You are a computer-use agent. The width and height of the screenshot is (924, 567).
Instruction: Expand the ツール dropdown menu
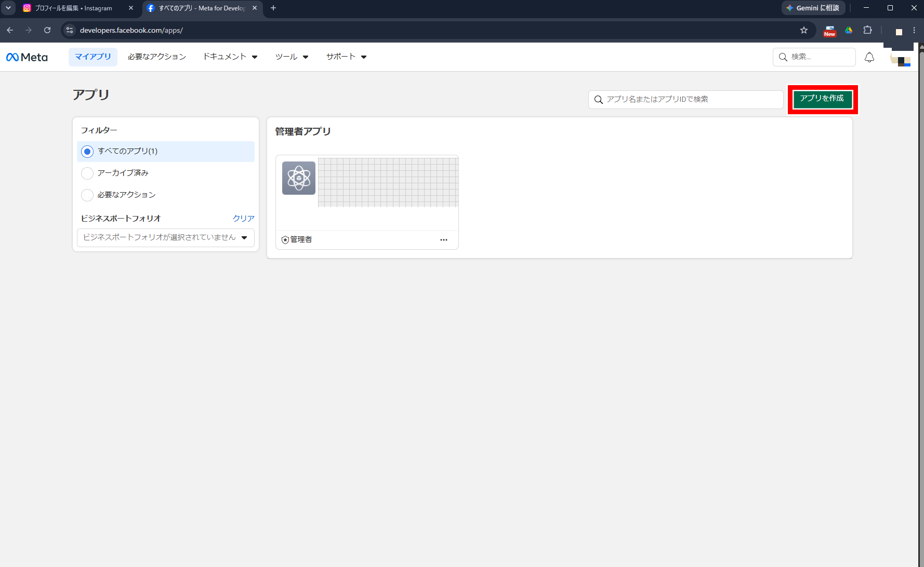pyautogui.click(x=292, y=57)
